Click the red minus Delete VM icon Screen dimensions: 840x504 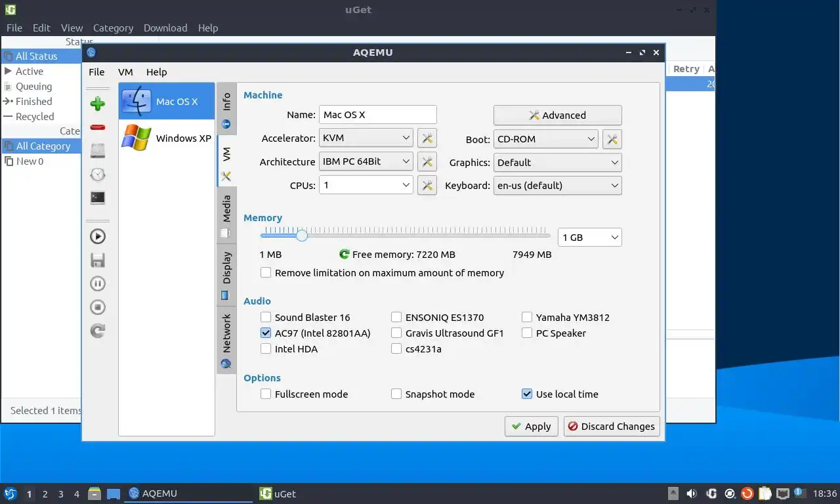click(98, 127)
